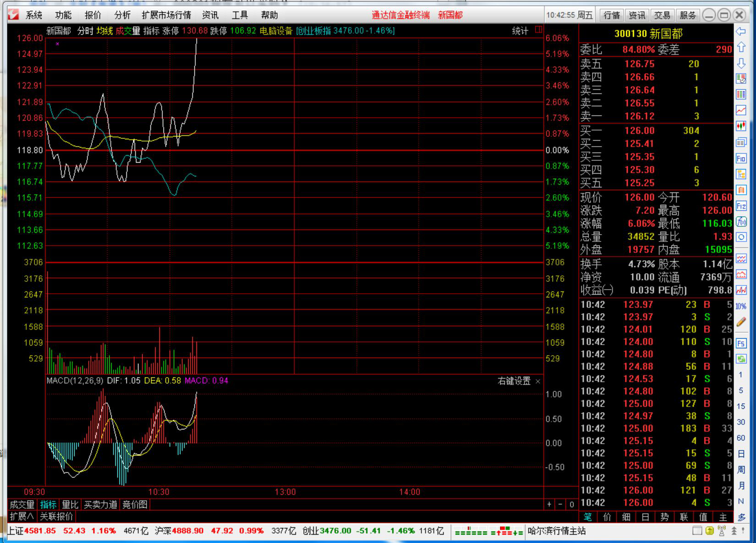Switch to the 量比 tab

point(70,505)
